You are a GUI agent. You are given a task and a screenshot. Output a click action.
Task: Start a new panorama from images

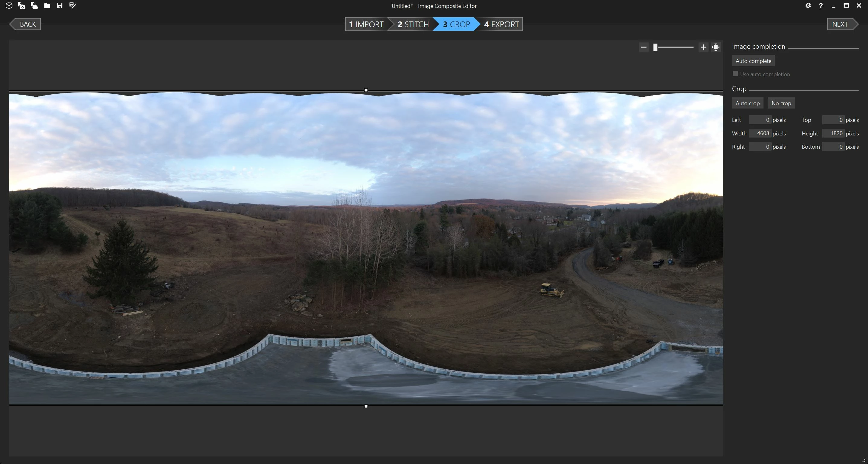point(21,5)
